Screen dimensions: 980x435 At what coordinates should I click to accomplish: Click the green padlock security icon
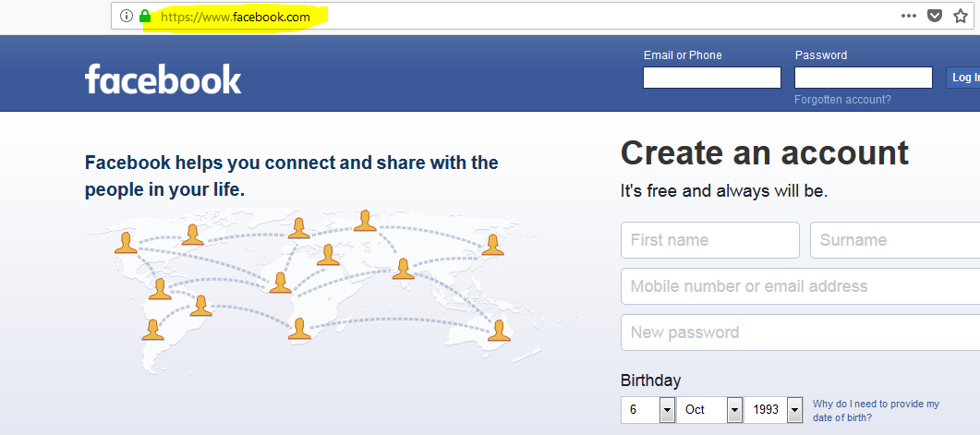point(144,16)
